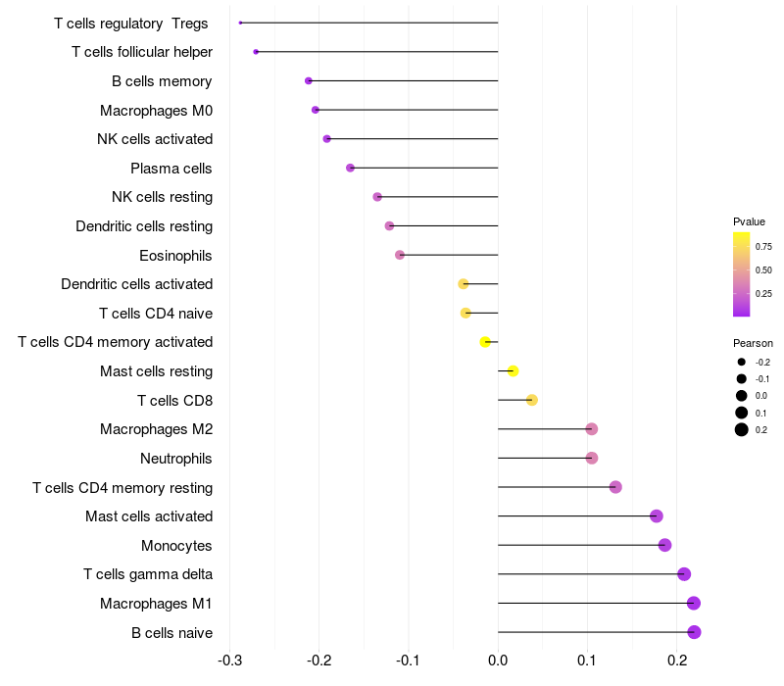
Task: Click the B cells naive data point
Action: [x=694, y=632]
